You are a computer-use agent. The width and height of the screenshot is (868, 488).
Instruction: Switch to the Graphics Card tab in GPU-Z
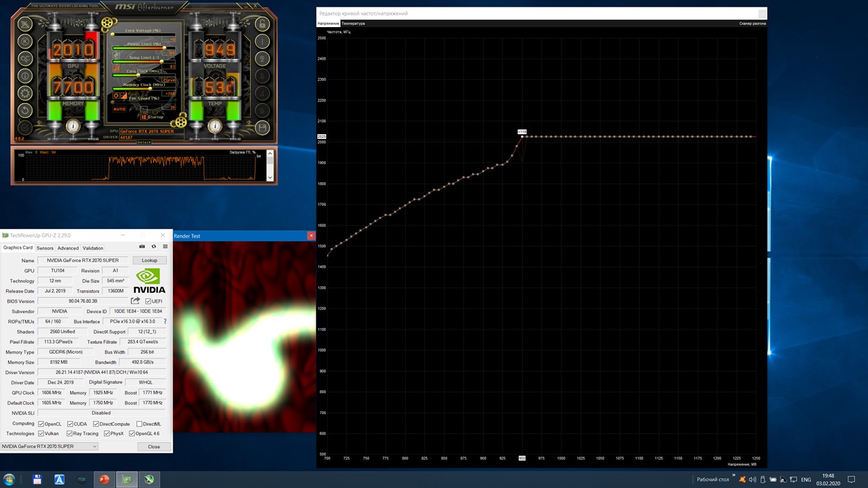[x=18, y=247]
